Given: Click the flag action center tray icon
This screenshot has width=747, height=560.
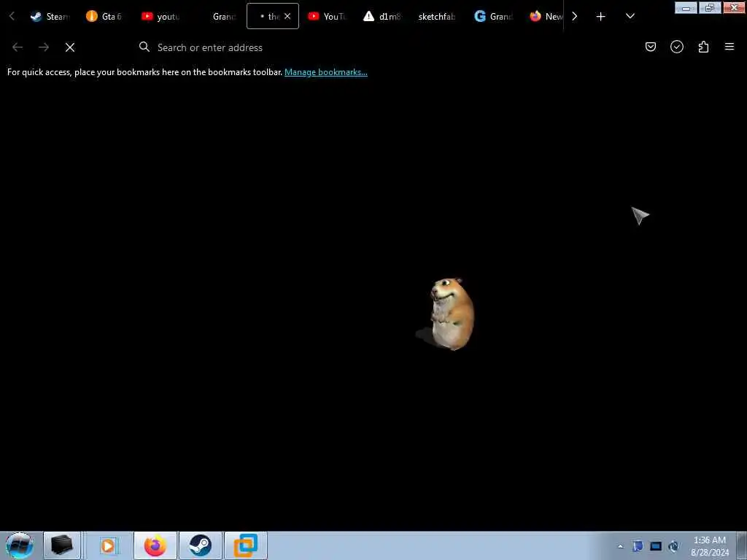Looking at the screenshot, I should click(638, 546).
